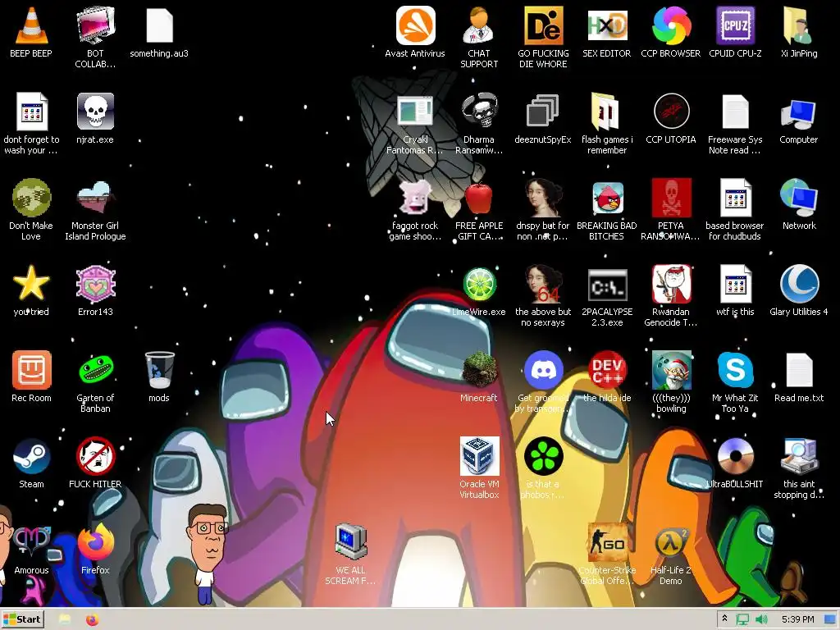Launch the Amorous shortcut

click(x=31, y=542)
